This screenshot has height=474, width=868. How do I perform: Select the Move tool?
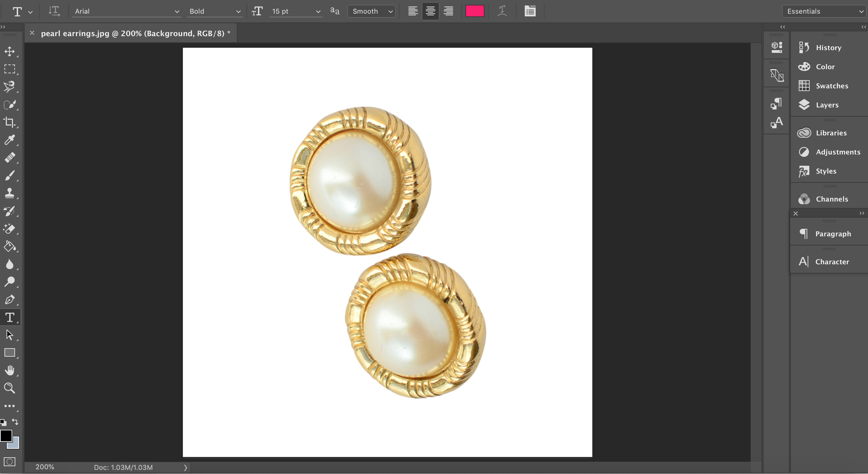click(10, 51)
